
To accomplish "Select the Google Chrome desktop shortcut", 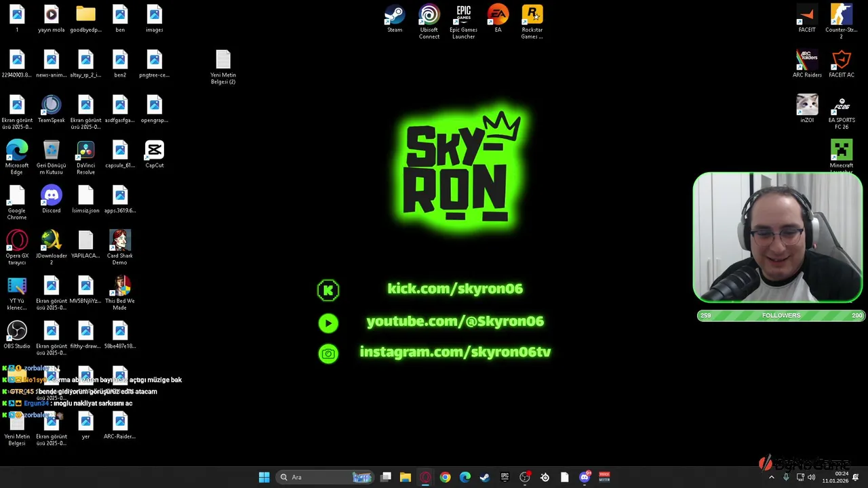I will [x=17, y=203].
